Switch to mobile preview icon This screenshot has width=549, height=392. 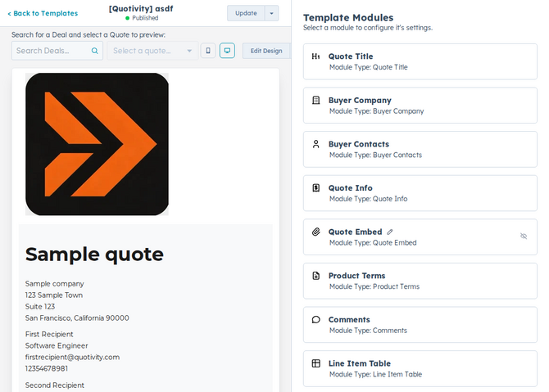pos(208,51)
